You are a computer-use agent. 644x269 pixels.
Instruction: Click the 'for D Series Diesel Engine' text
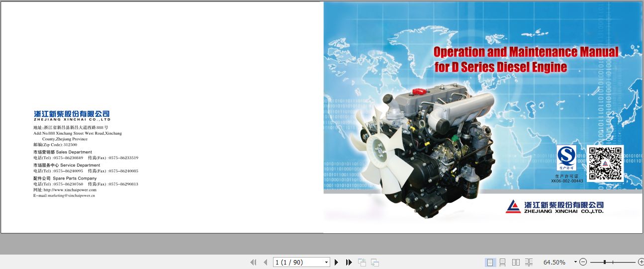point(500,67)
